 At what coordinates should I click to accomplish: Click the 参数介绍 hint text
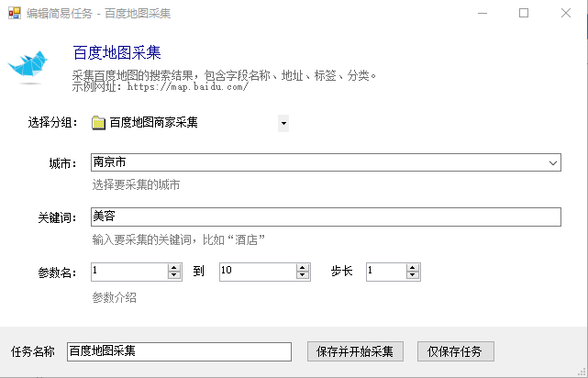click(115, 298)
